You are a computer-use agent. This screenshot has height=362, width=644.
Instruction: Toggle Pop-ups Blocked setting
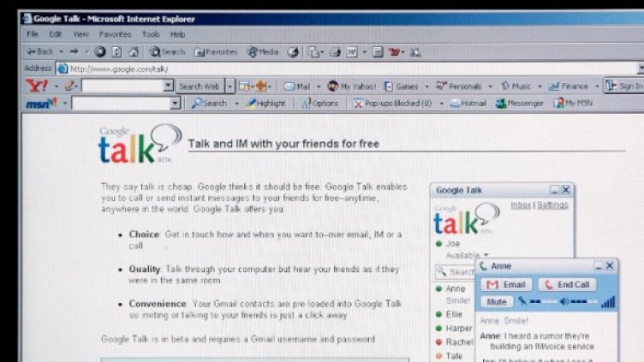pos(392,103)
